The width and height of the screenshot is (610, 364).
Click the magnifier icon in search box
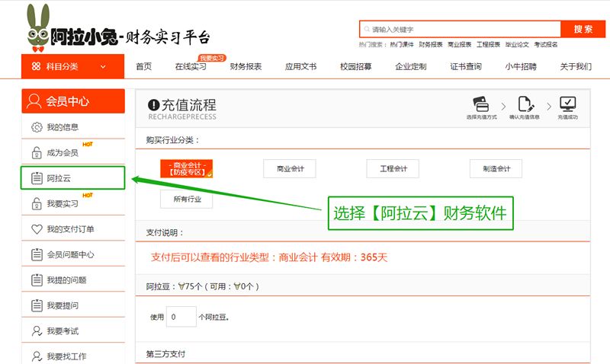[x=367, y=29]
